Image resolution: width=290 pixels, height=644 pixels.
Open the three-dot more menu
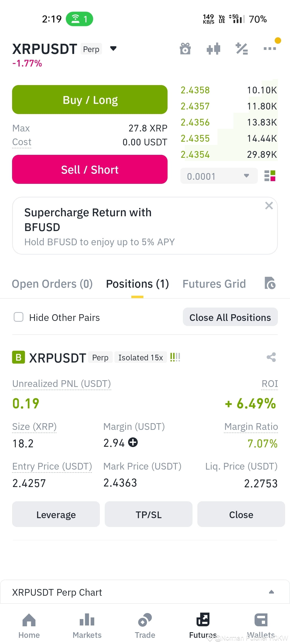pos(270,49)
